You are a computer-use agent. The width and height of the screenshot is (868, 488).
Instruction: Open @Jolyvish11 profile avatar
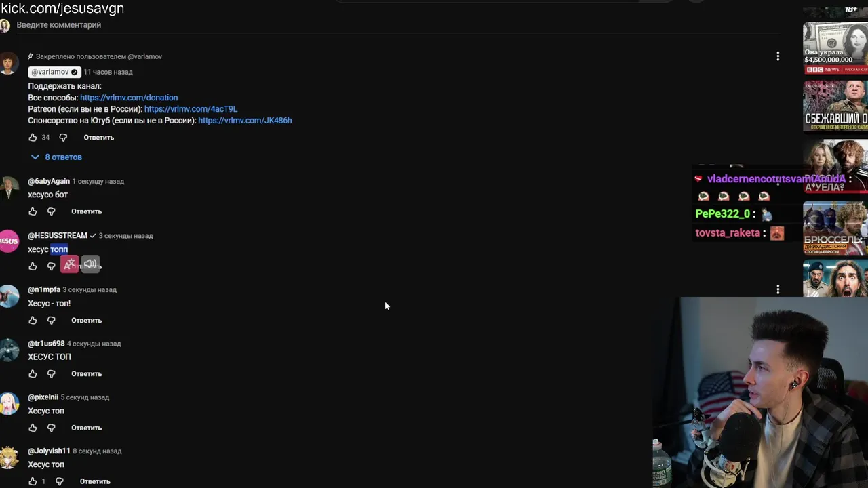click(9, 457)
